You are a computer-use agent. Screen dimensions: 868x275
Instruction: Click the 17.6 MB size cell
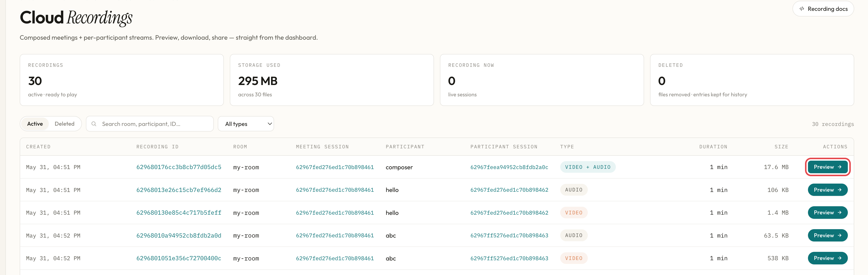776,167
